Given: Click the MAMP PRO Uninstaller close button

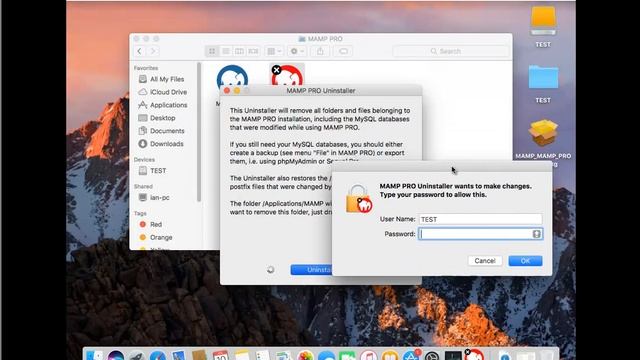Looking at the screenshot, I should 227,91.
